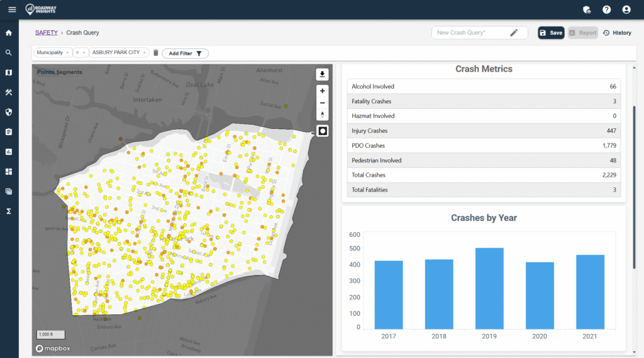
Task: Click the New Crash Query name field
Action: [472, 33]
